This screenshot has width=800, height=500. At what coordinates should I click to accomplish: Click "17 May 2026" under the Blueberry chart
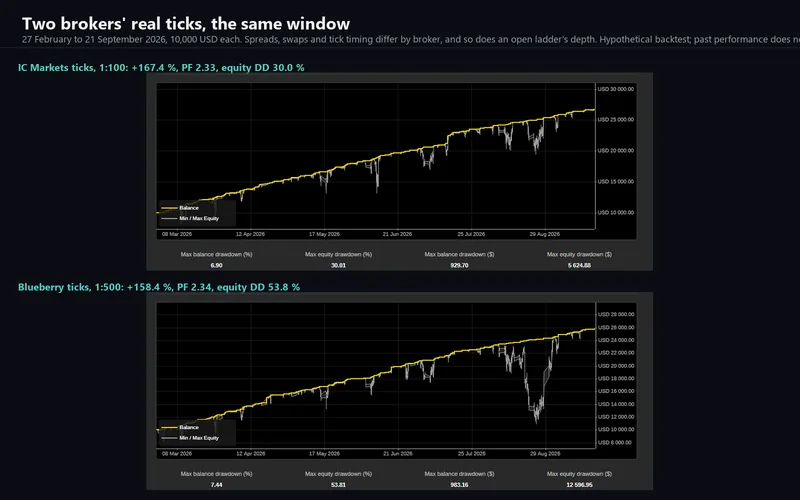[324, 454]
